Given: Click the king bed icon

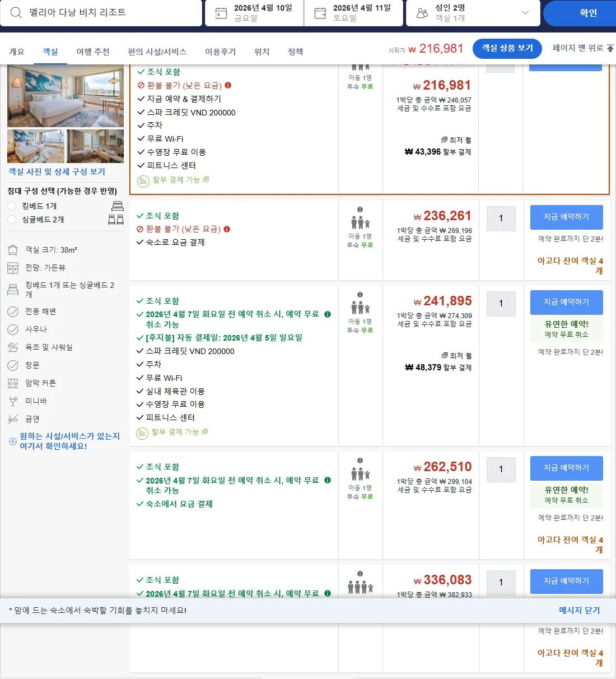Looking at the screenshot, I should [118, 206].
